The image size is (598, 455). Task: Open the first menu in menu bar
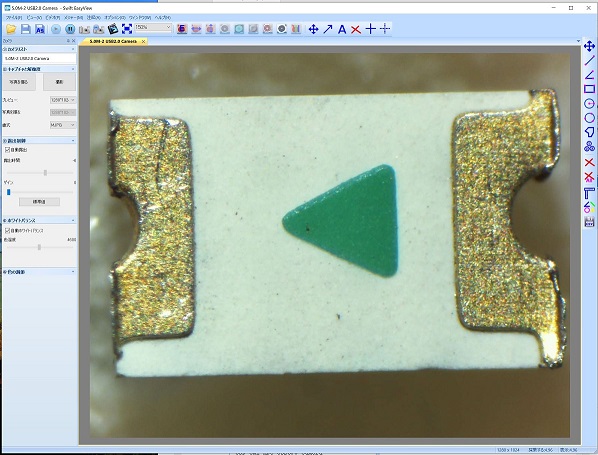[x=14, y=18]
